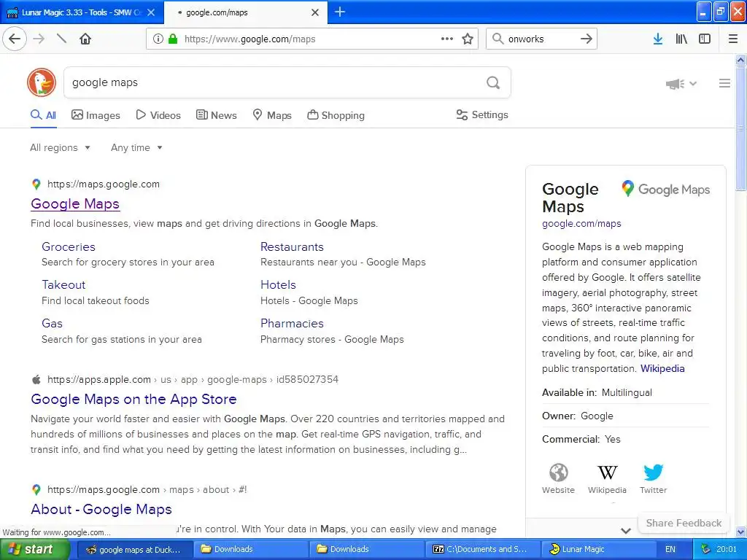This screenshot has width=747, height=560.
Task: Click the Share Feedback button
Action: point(684,523)
